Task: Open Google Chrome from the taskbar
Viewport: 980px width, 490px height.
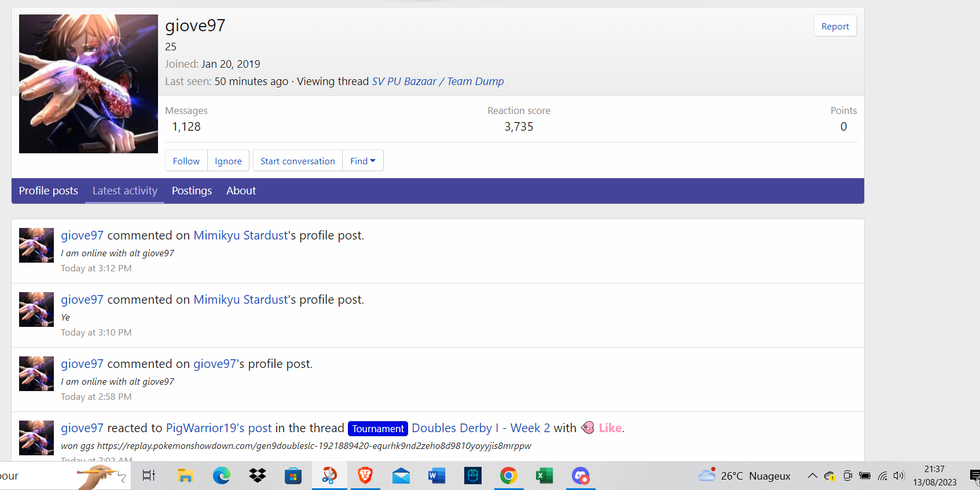Action: [508, 476]
